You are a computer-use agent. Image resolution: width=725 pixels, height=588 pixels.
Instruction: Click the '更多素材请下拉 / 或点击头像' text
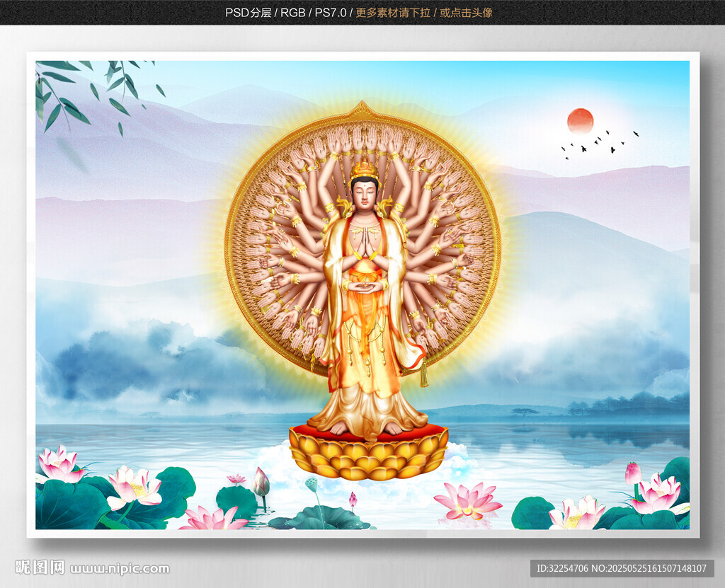click(x=424, y=13)
